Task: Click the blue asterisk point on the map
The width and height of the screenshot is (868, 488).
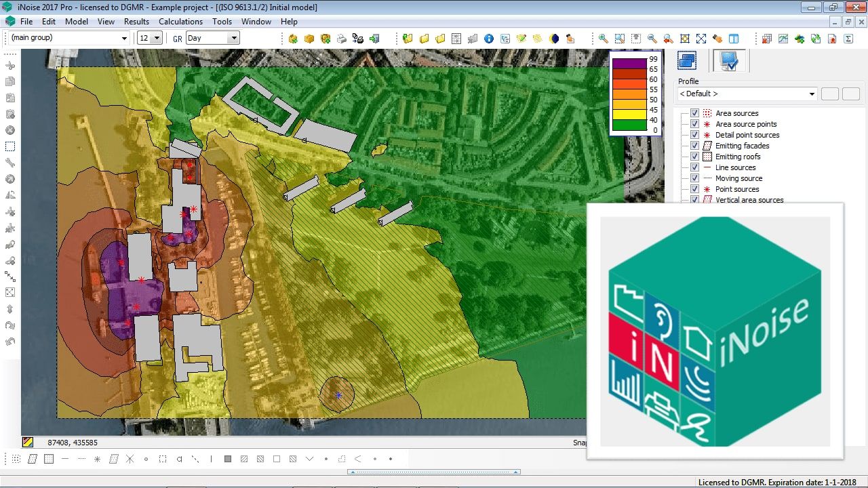Action: pyautogui.click(x=338, y=395)
